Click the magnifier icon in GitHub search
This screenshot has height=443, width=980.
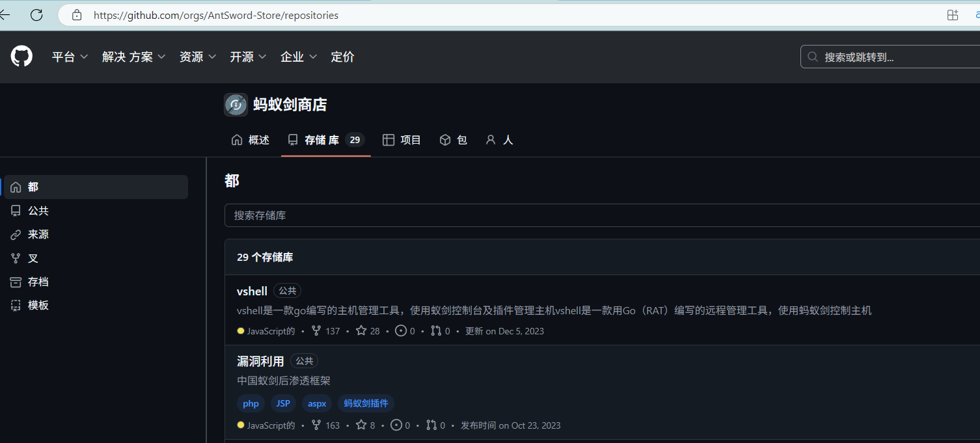click(813, 57)
